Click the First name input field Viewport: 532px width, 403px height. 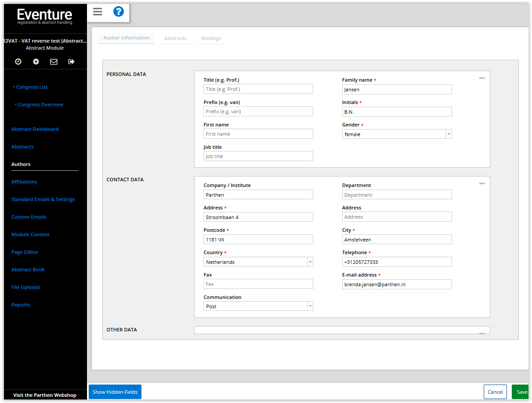(258, 134)
